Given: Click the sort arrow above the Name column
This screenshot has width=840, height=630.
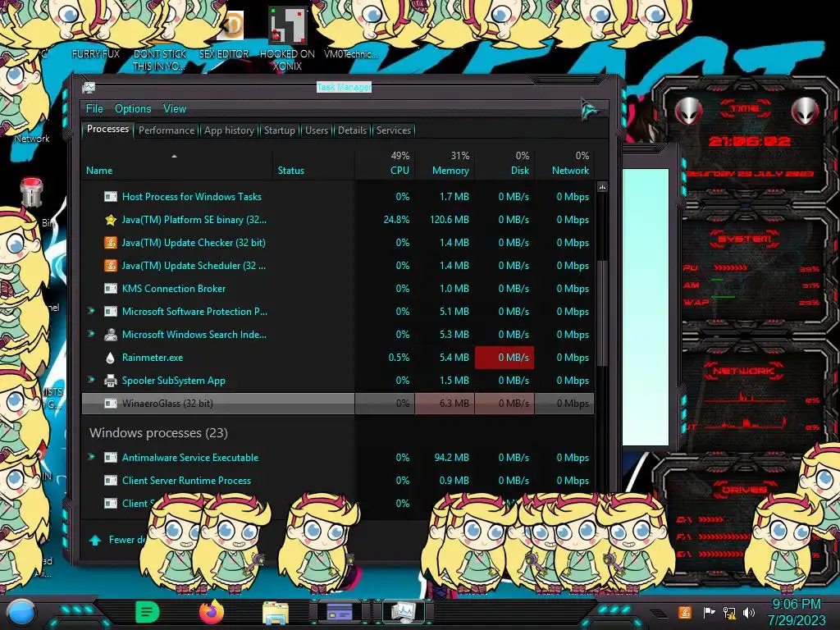Looking at the screenshot, I should [174, 156].
